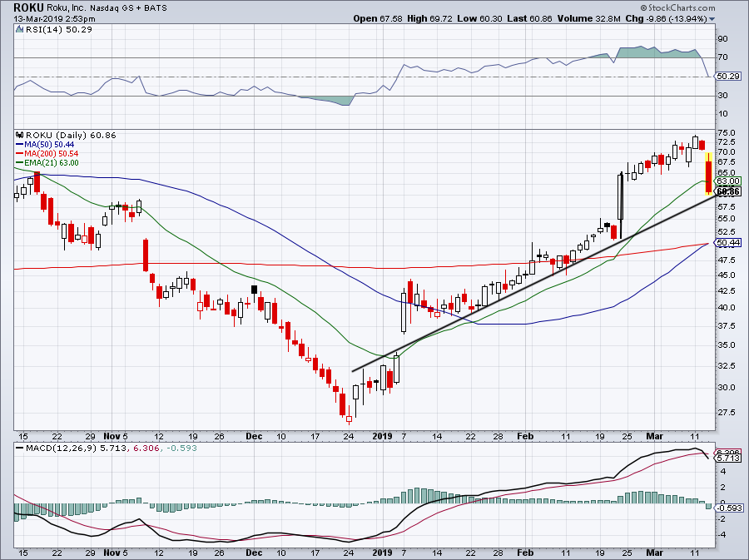Click the RSI(14) 50.29 panel label
This screenshot has height=560, width=749.
(59, 29)
